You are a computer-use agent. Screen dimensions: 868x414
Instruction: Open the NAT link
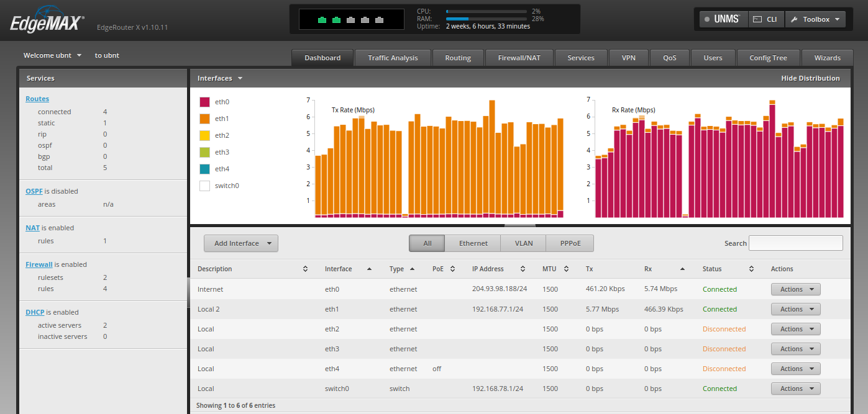tap(32, 228)
